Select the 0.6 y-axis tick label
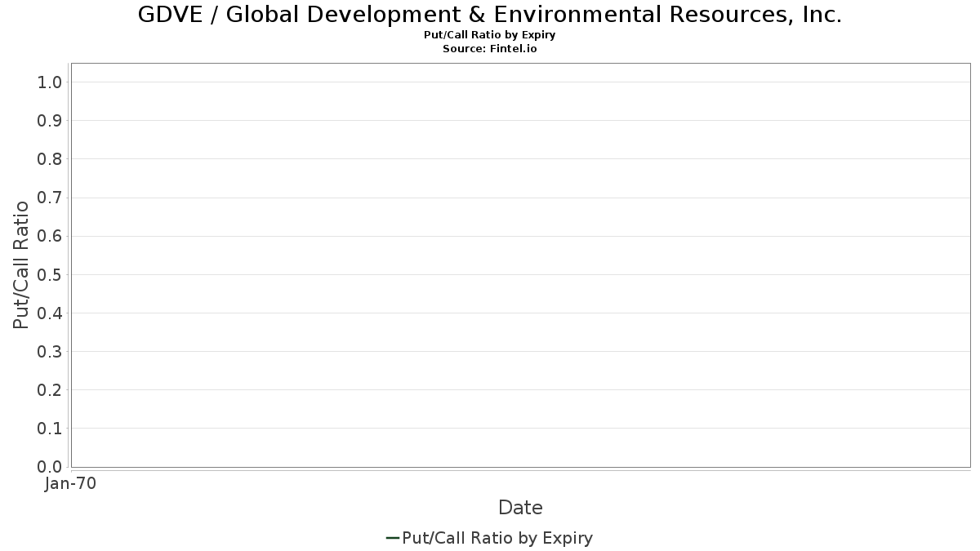This screenshot has height=551, width=980. [50, 236]
